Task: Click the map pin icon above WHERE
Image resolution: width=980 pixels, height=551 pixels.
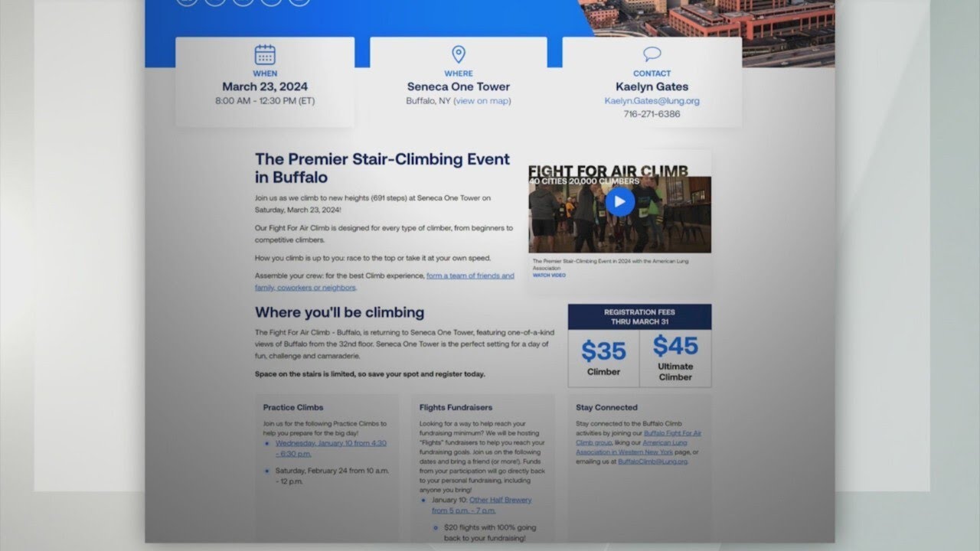Action: (458, 54)
